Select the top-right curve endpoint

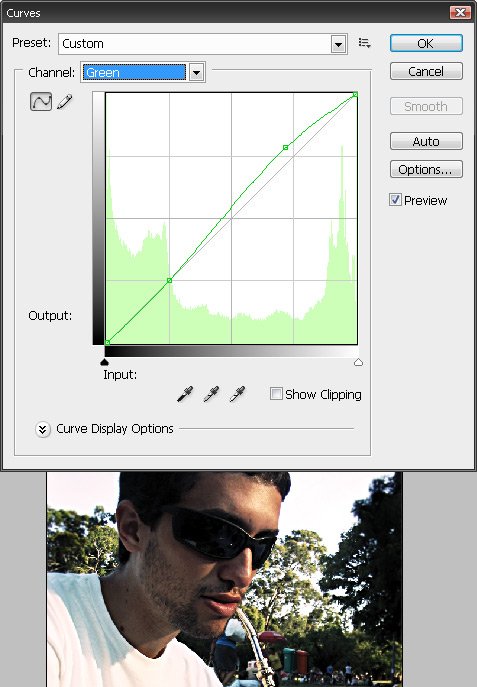[x=355, y=94]
